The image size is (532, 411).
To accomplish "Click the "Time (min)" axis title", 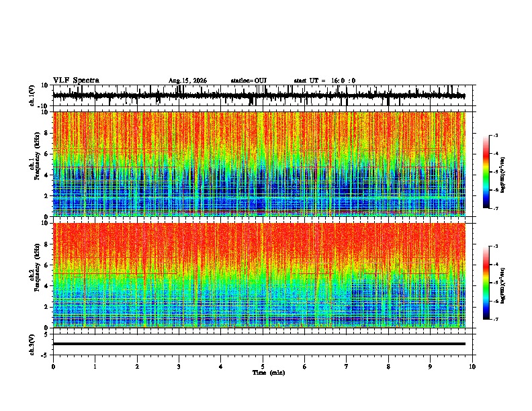I will pos(269,373).
